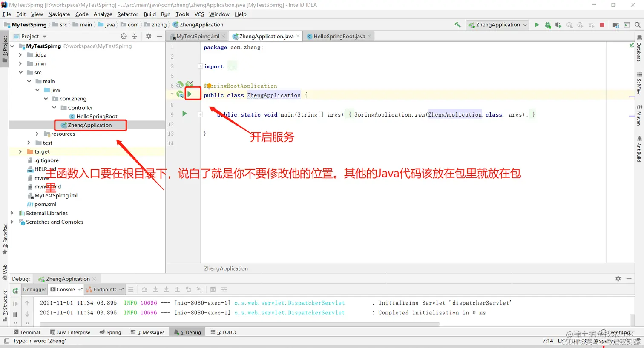Image resolution: width=644 pixels, height=348 pixels.
Task: Expand Scratches and Consoles node
Action: pyautogui.click(x=12, y=222)
